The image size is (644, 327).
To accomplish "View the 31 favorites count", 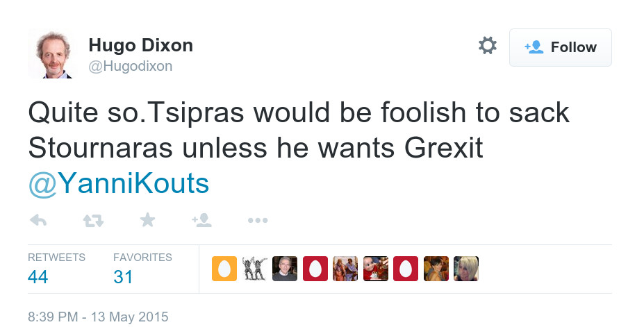I will 123,277.
